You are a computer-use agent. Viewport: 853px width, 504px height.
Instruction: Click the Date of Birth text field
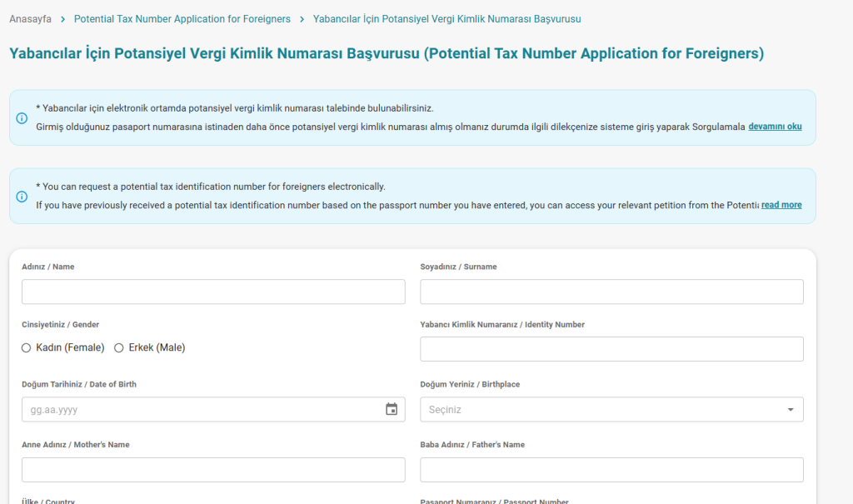[200, 410]
